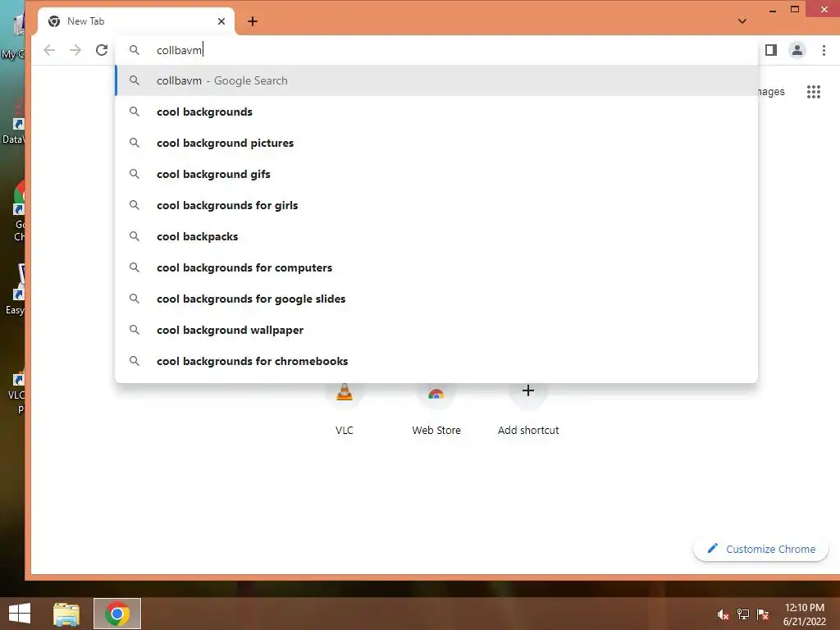Open the Chrome three-dot menu
Image resolution: width=840 pixels, height=630 pixels.
tap(824, 50)
